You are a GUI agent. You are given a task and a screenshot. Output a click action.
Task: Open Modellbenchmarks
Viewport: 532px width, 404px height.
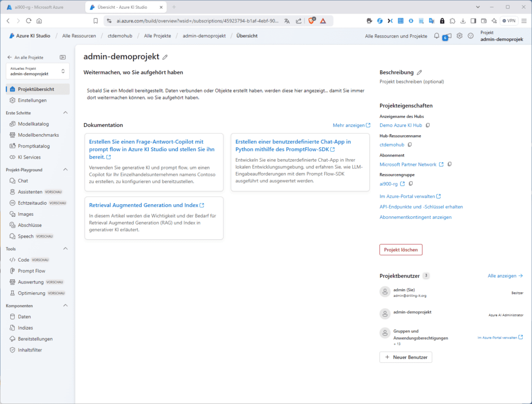pyautogui.click(x=37, y=135)
